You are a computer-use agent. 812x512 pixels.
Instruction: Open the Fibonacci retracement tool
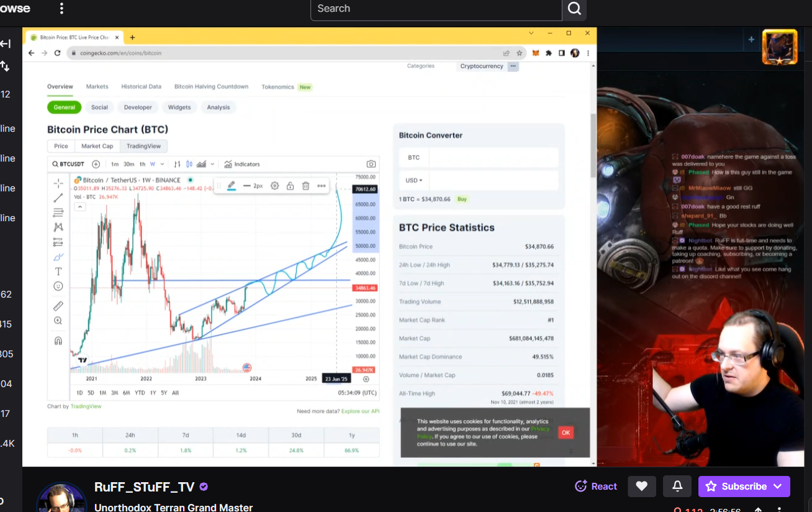point(58,213)
